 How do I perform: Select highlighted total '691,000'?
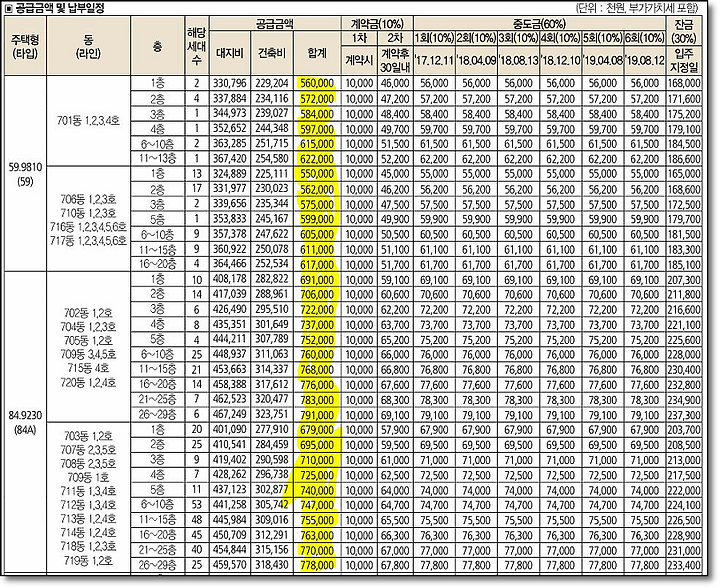(x=317, y=280)
